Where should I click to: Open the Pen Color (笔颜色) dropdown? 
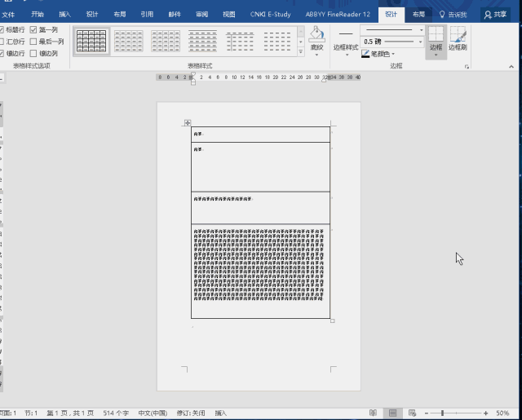point(393,55)
